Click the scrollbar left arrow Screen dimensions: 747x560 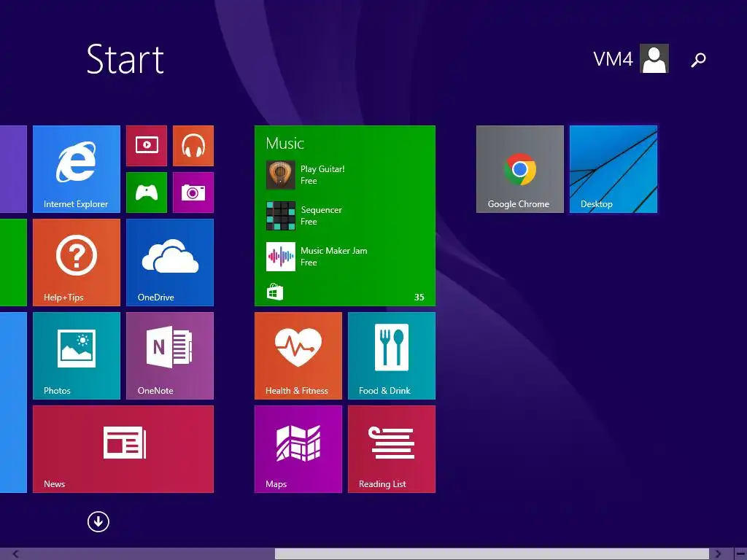point(15,554)
